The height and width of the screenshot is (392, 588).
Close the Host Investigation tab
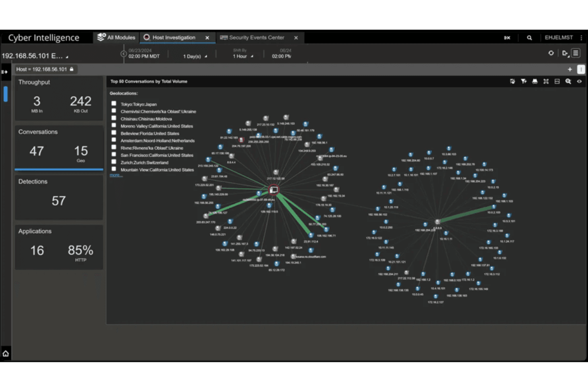click(x=207, y=38)
